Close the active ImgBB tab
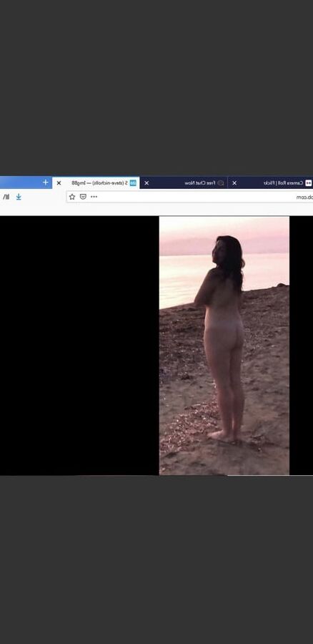The height and width of the screenshot is (644, 313). [59, 183]
